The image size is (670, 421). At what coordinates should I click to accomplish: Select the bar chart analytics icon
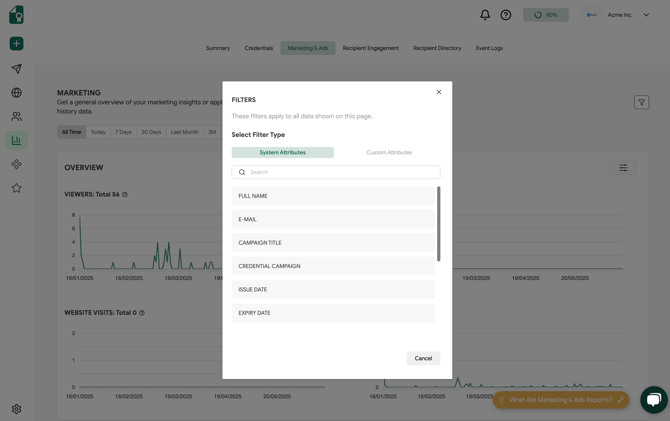[x=16, y=140]
